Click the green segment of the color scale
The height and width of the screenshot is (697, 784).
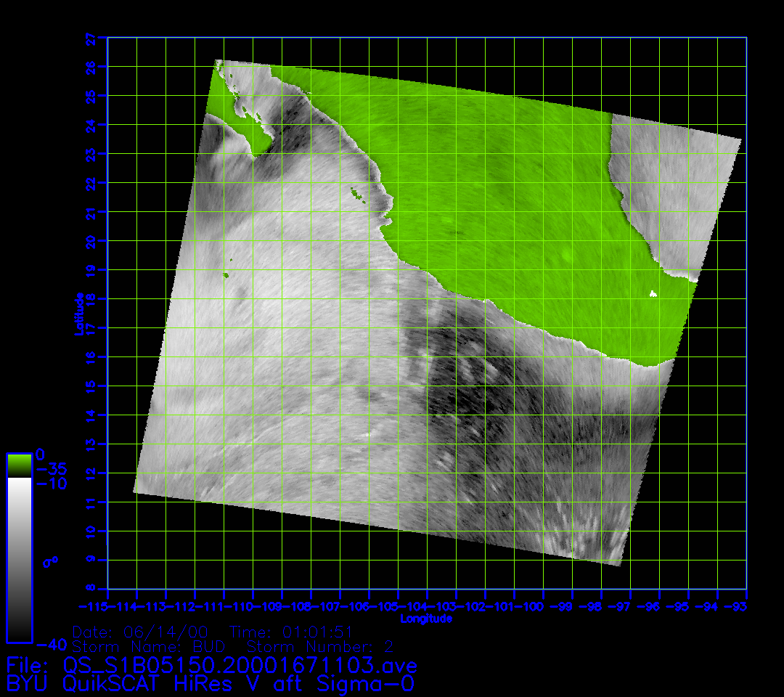(19, 465)
